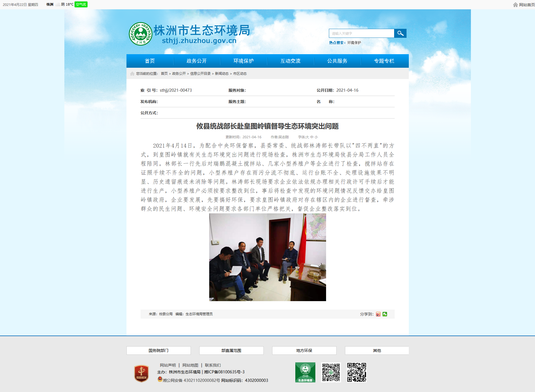Viewport: 535px width, 392px height.
Task: Click the 新闻动态 breadcrumb link
Action: click(x=222, y=74)
